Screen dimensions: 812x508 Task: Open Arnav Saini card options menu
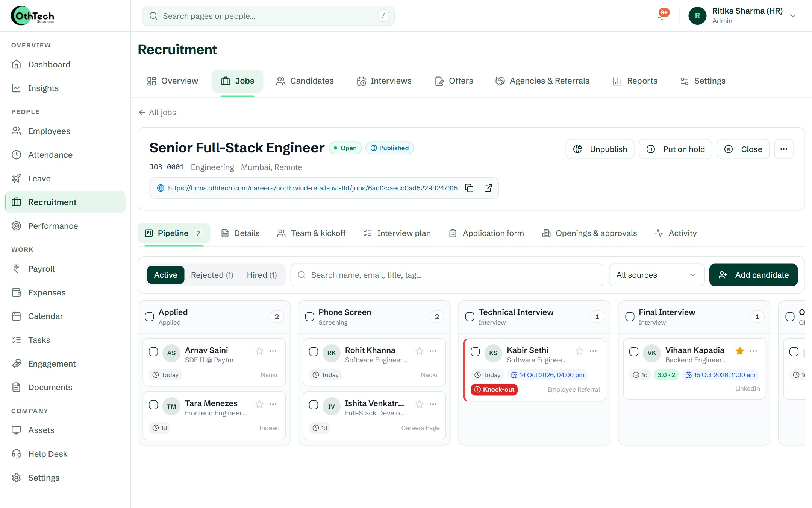pos(273,351)
